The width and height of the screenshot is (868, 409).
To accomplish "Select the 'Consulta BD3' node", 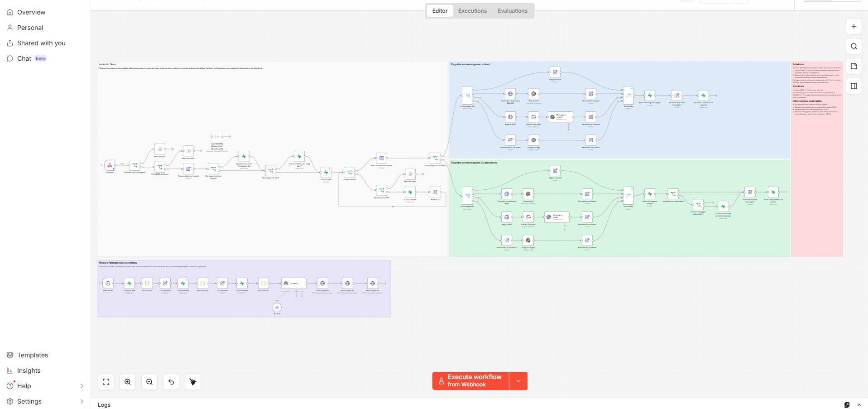I will click(242, 284).
